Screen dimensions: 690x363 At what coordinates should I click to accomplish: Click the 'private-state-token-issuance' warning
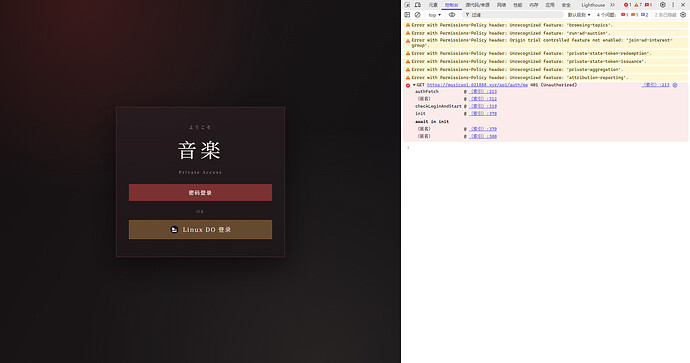click(529, 61)
